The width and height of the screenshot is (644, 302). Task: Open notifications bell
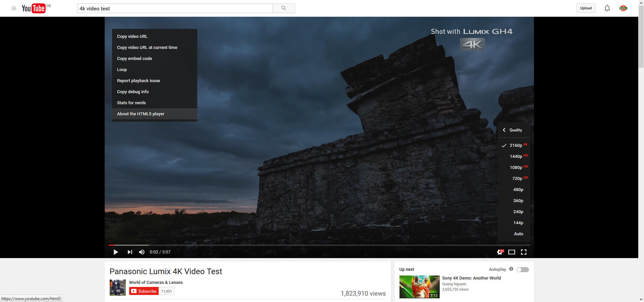pyautogui.click(x=607, y=8)
